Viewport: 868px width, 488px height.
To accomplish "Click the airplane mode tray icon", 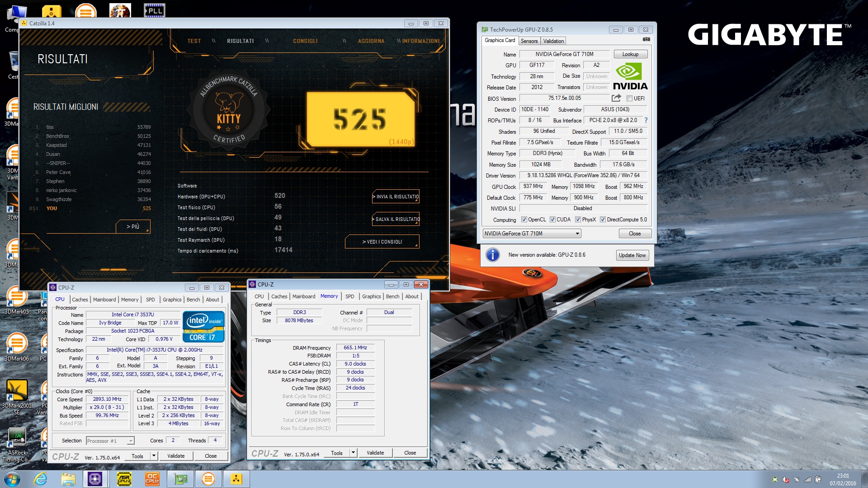I will (797, 479).
